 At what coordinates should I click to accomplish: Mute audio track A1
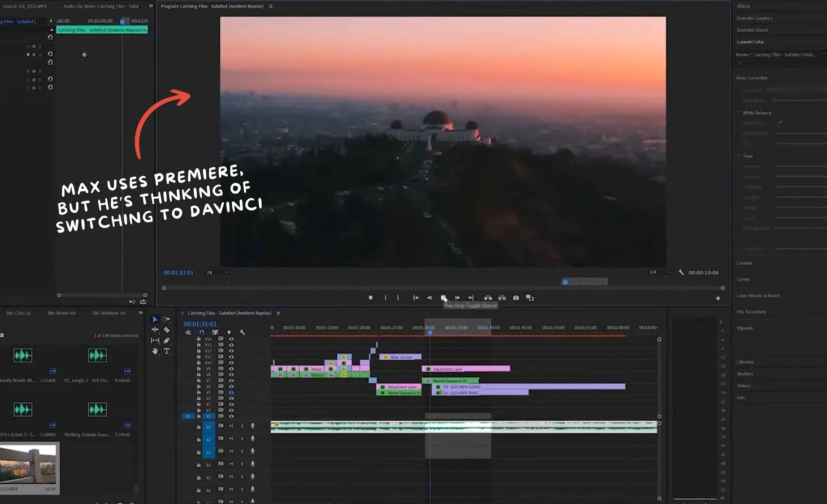click(x=231, y=426)
